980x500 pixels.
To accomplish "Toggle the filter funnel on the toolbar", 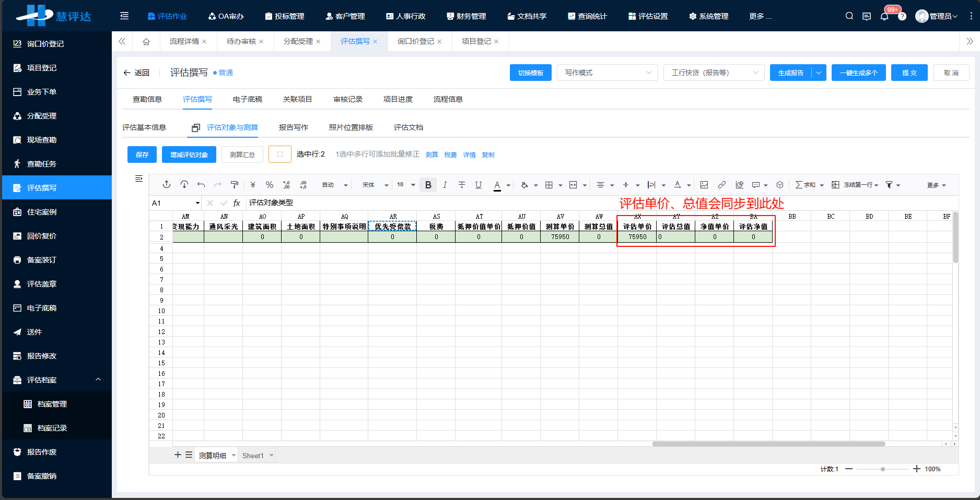I will click(889, 185).
